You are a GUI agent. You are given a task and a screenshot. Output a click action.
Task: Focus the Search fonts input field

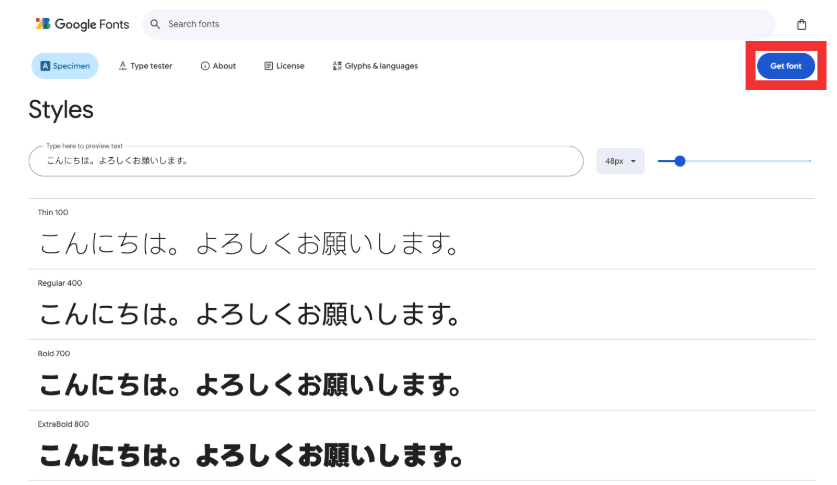(x=460, y=24)
